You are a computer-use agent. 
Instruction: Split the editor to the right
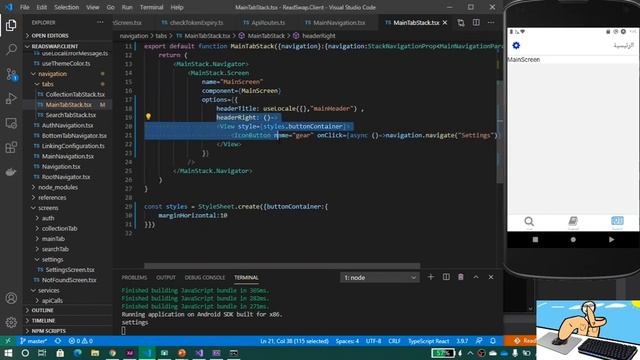[476, 23]
